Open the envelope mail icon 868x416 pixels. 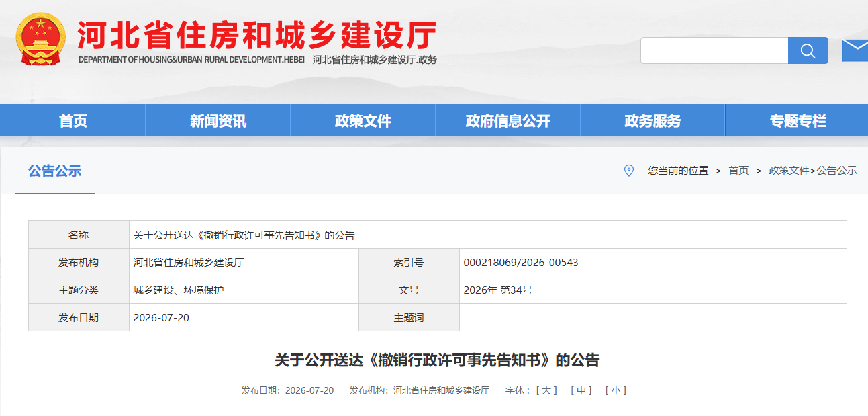[x=855, y=50]
